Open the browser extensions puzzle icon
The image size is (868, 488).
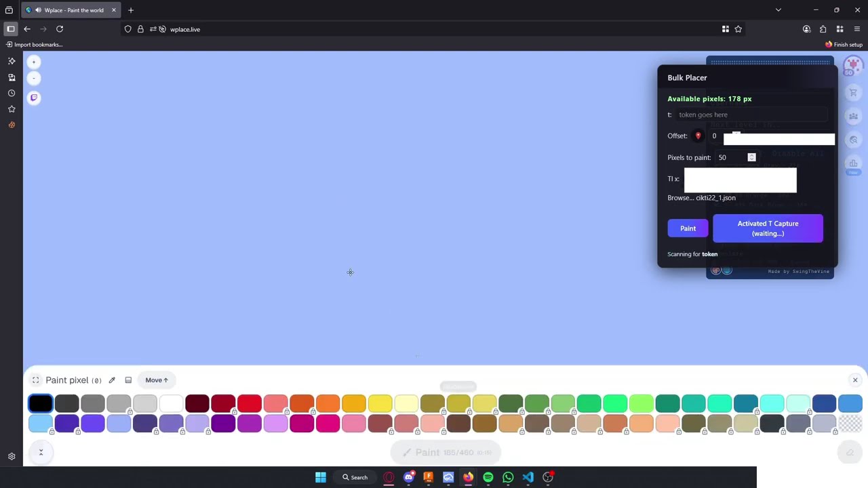823,29
